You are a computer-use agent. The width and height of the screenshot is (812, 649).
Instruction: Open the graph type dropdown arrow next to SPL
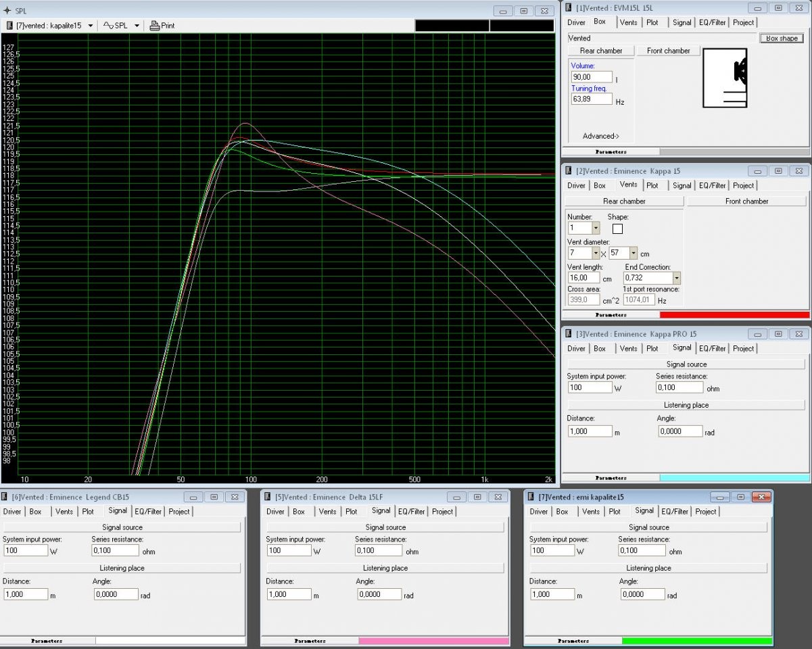tap(137, 26)
